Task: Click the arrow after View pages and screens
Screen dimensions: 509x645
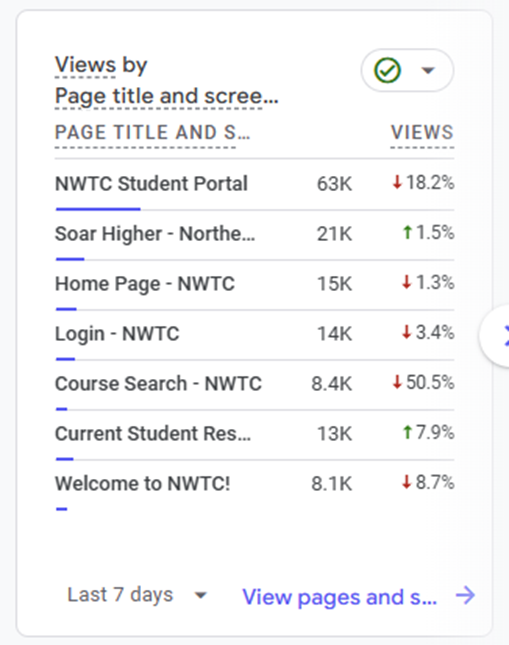Action: [465, 595]
